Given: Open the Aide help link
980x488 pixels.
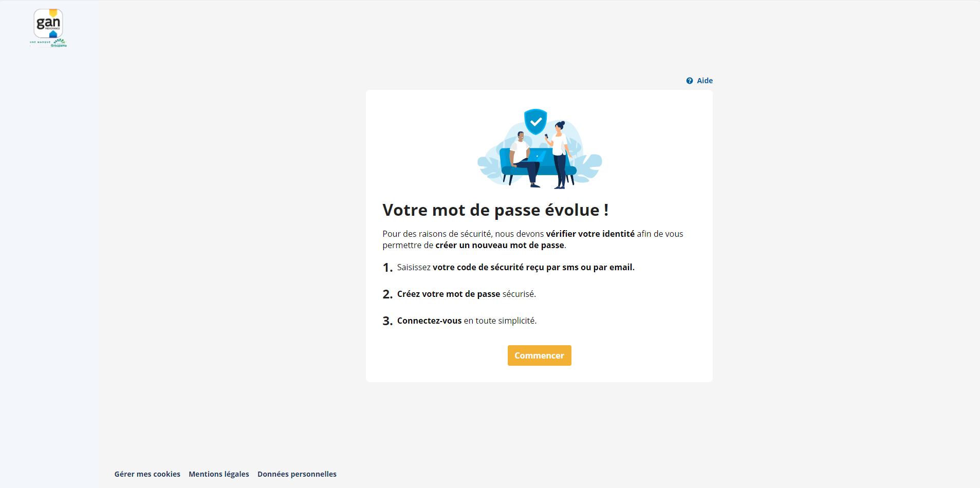Looking at the screenshot, I should (705, 81).
